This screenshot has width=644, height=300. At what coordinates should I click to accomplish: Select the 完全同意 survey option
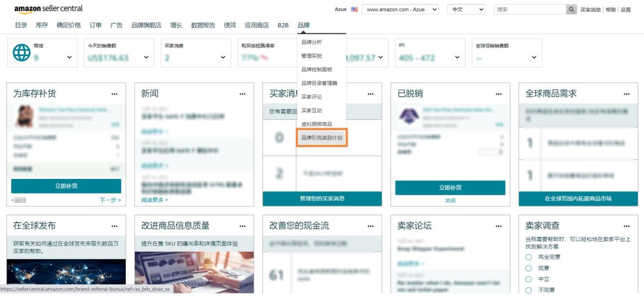[x=528, y=257]
